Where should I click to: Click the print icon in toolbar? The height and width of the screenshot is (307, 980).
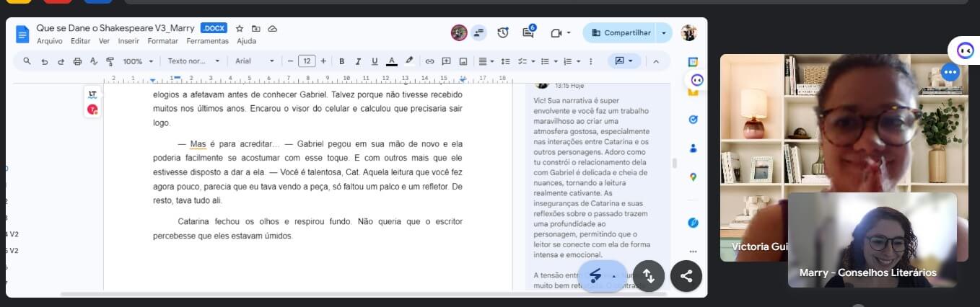77,61
